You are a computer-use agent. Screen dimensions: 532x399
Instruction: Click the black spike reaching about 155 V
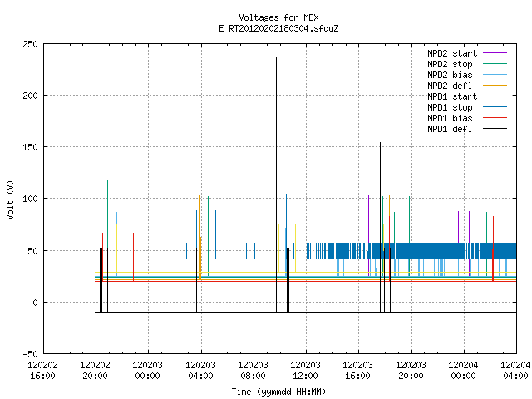381,227
